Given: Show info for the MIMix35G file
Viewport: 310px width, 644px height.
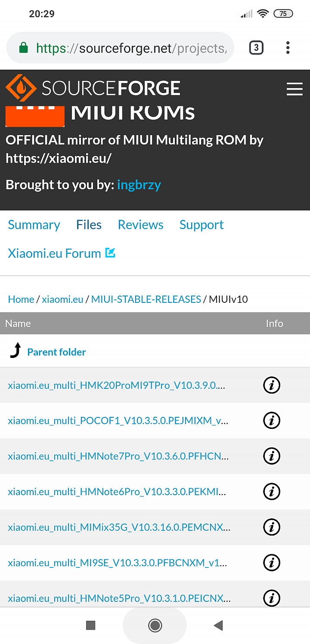Looking at the screenshot, I should (272, 527).
